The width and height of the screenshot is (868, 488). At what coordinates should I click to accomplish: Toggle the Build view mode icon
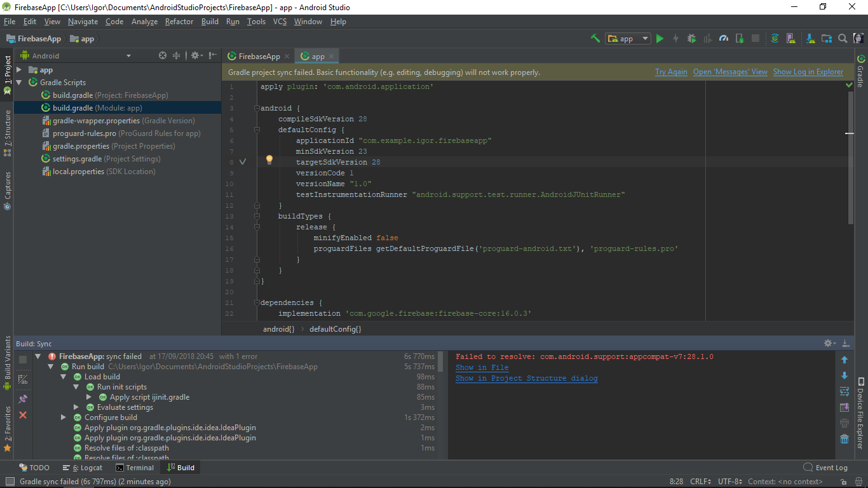tap(23, 380)
